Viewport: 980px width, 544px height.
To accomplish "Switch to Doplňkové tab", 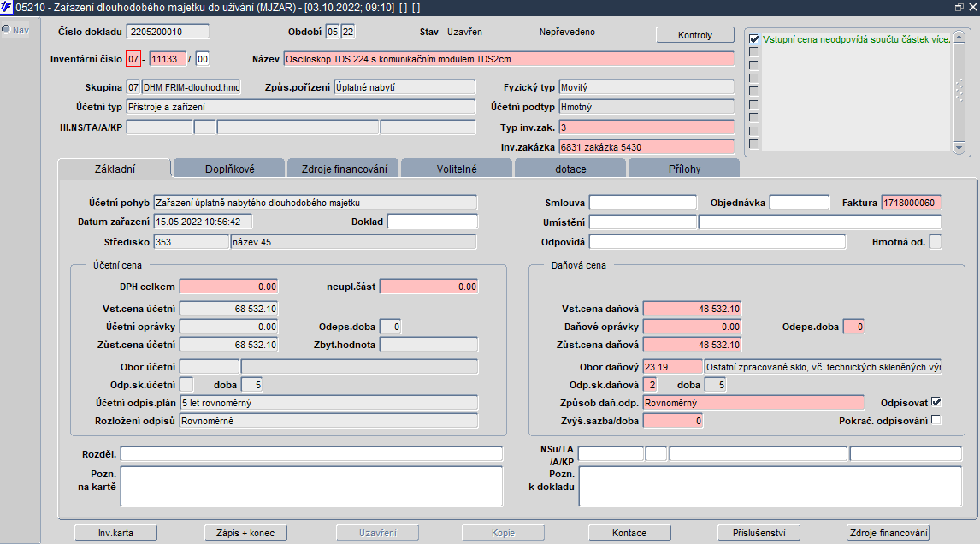I will [x=229, y=169].
